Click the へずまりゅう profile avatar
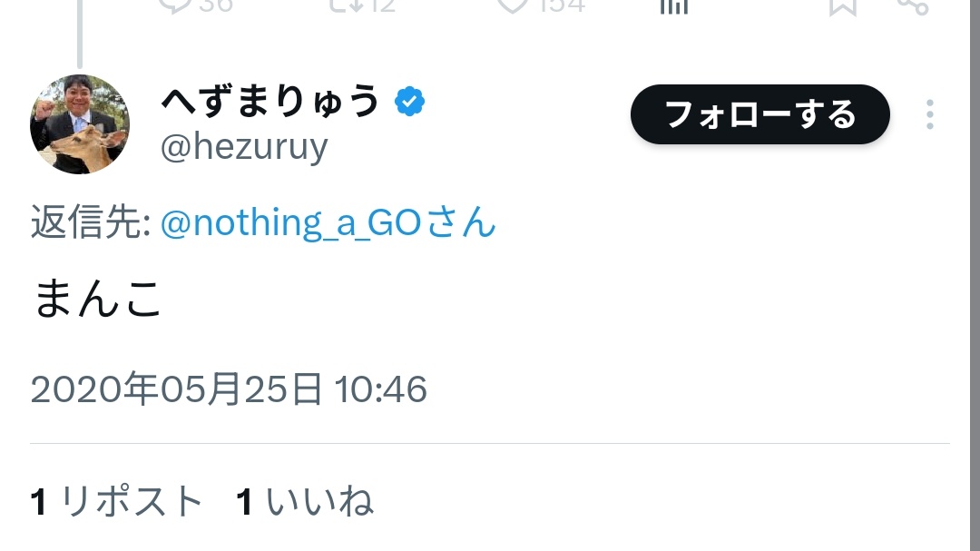Image resolution: width=980 pixels, height=551 pixels. 80,124
